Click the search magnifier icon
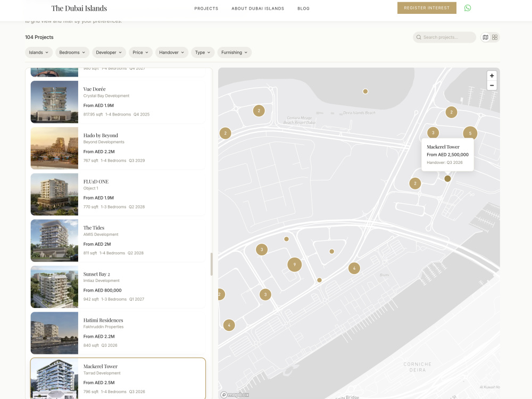 point(419,37)
